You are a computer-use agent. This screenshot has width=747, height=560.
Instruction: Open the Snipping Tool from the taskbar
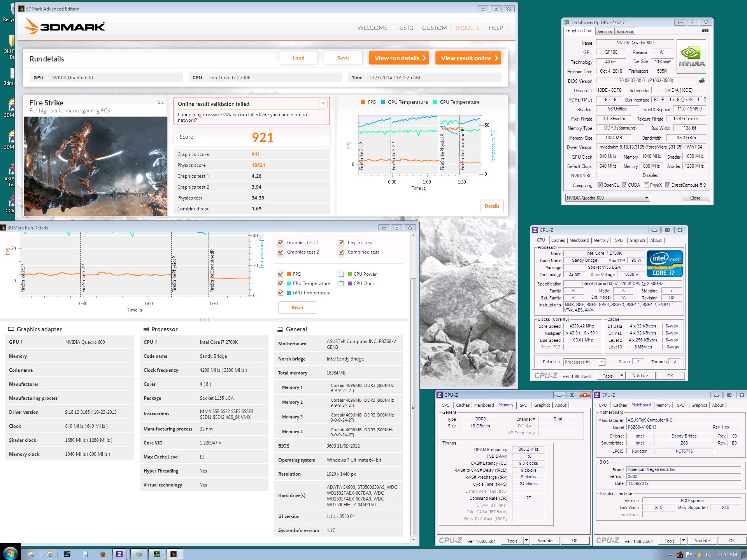point(49,554)
